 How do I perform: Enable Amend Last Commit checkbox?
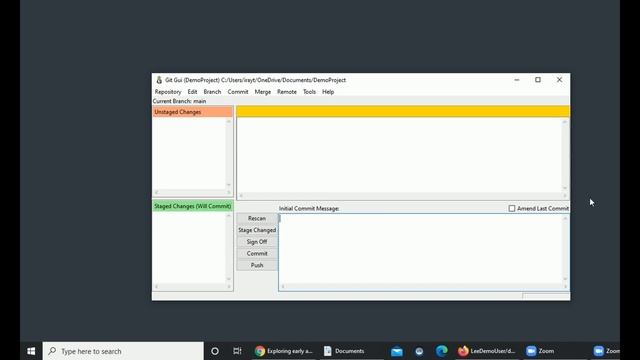512,209
